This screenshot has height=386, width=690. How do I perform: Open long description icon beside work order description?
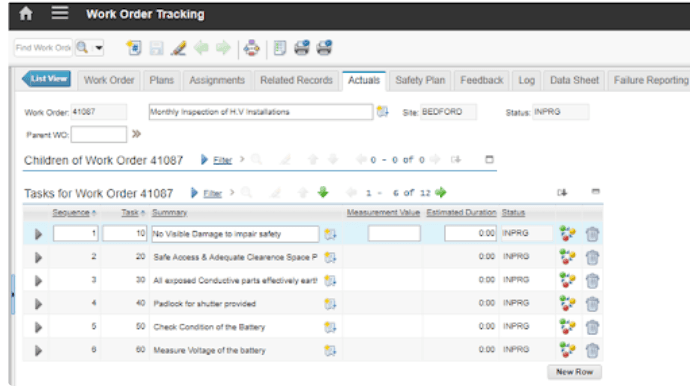pyautogui.click(x=382, y=112)
